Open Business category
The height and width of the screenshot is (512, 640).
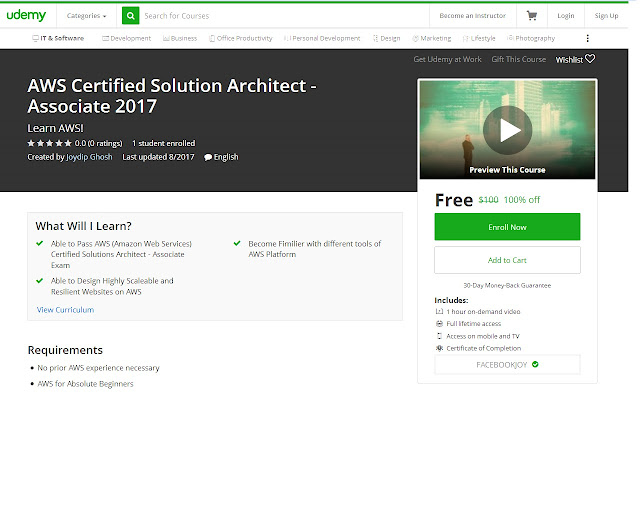pos(180,38)
